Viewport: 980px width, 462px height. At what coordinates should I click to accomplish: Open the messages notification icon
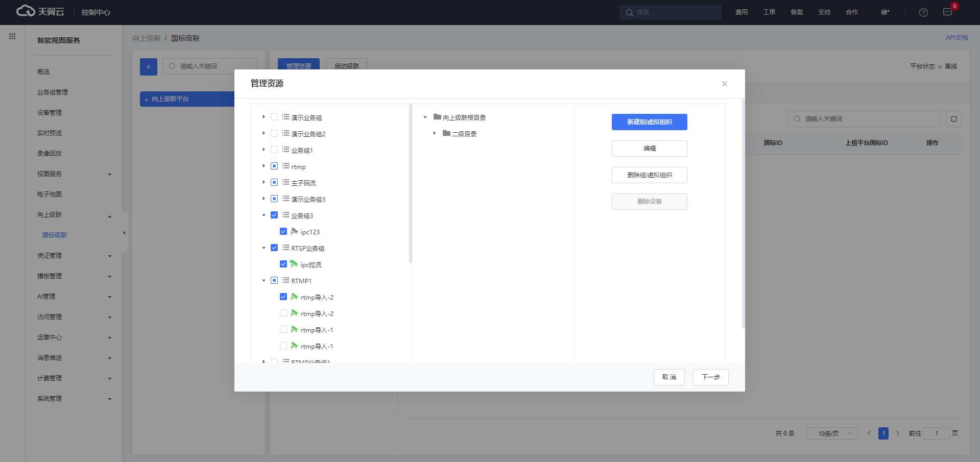click(x=947, y=12)
